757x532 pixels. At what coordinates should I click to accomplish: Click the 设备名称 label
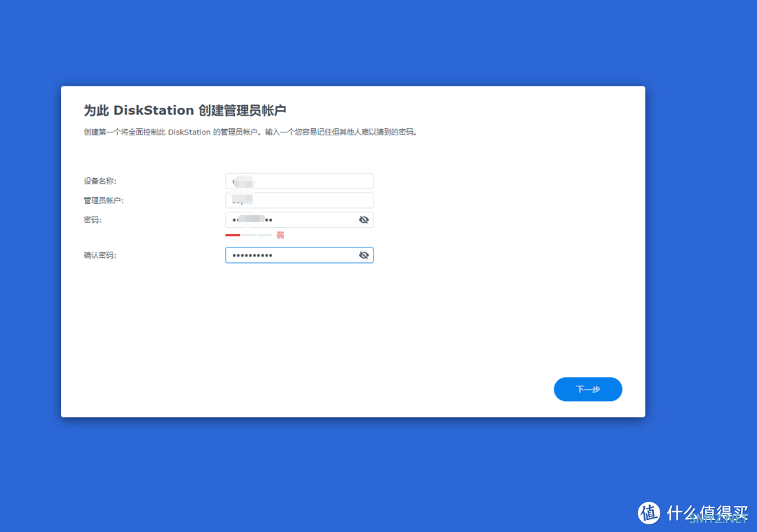pos(100,181)
